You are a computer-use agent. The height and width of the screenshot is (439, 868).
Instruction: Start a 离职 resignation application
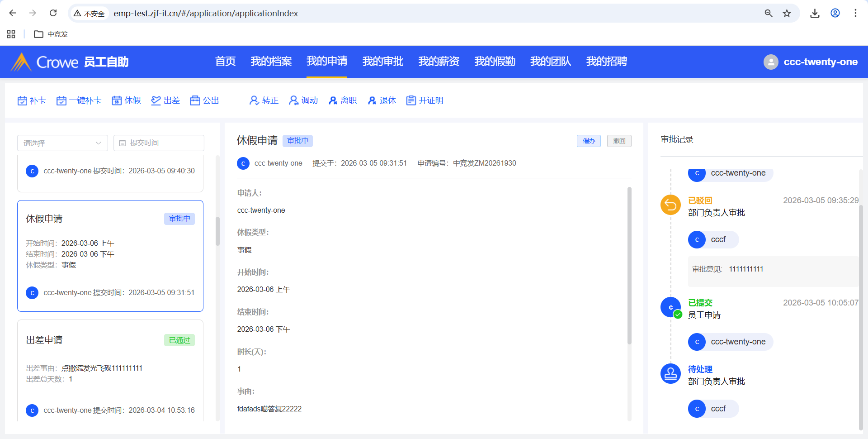pyautogui.click(x=343, y=100)
